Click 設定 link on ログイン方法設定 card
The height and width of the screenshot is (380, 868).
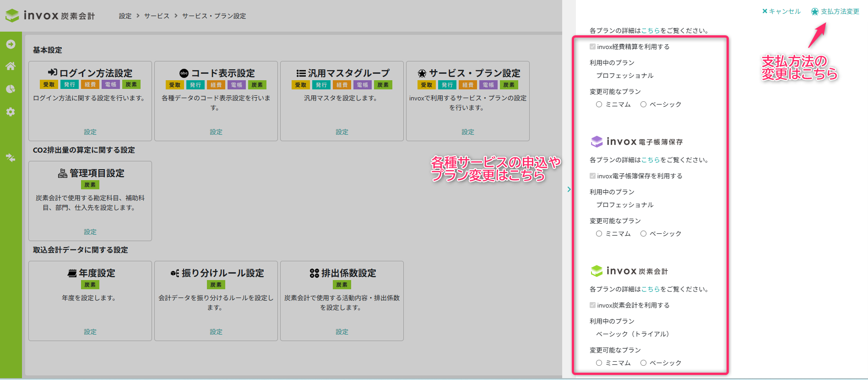(x=90, y=132)
